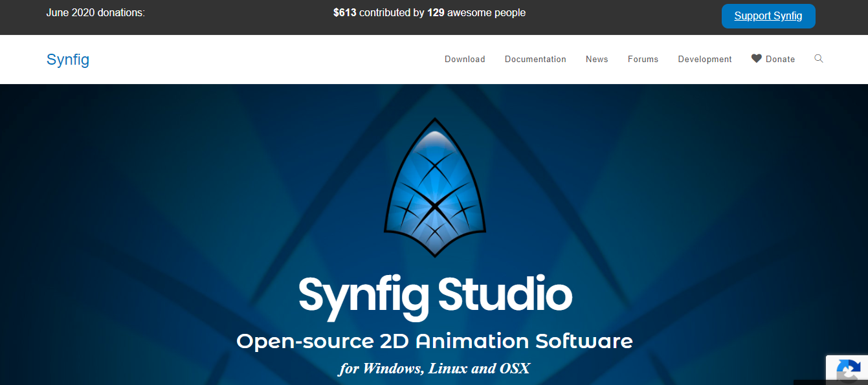The height and width of the screenshot is (385, 868).
Task: Visit the Forums link
Action: [643, 59]
